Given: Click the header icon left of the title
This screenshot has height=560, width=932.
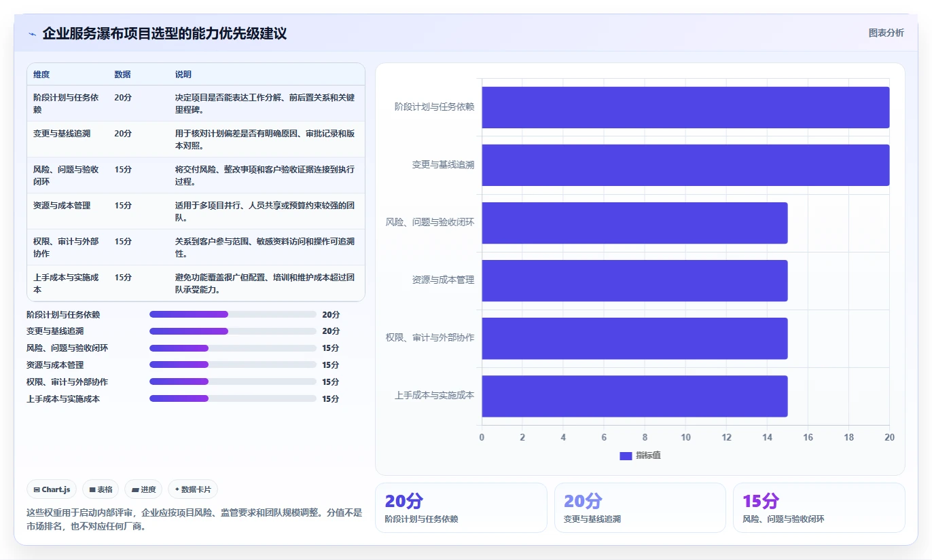Looking at the screenshot, I should point(33,34).
